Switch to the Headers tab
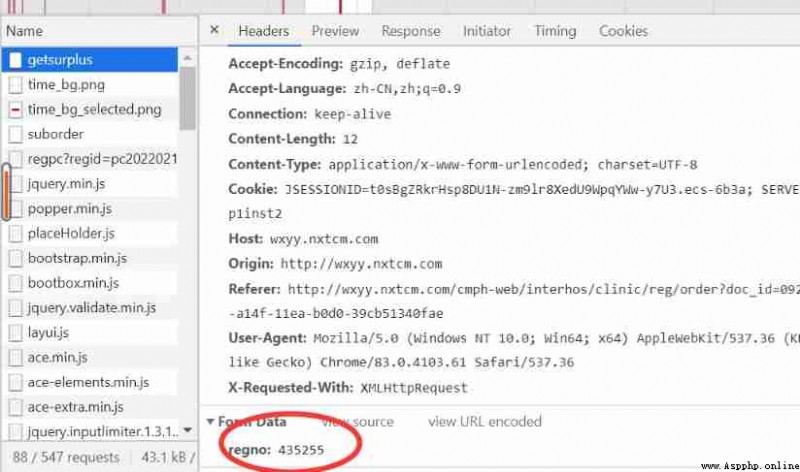 tap(264, 31)
